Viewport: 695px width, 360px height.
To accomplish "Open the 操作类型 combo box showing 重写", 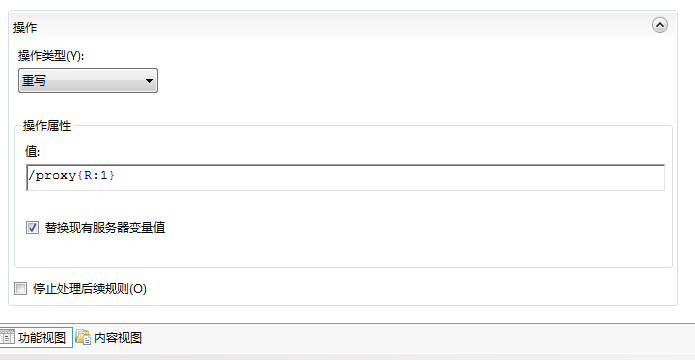I will [x=88, y=81].
